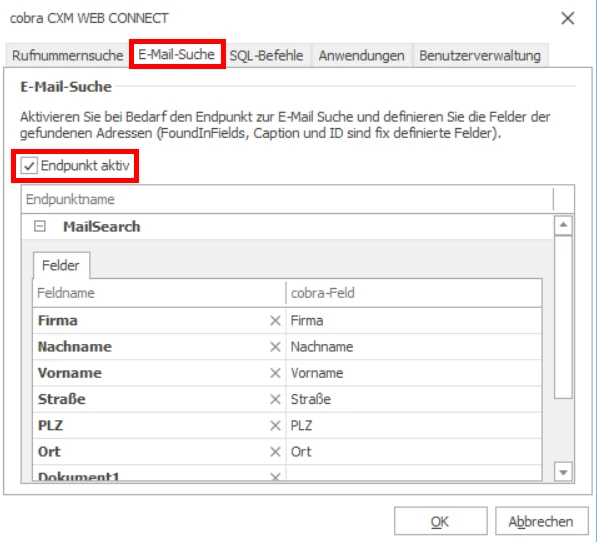Screen dimensions: 597x542
Task: Click the cobra-Feld column header
Action: click(414, 293)
